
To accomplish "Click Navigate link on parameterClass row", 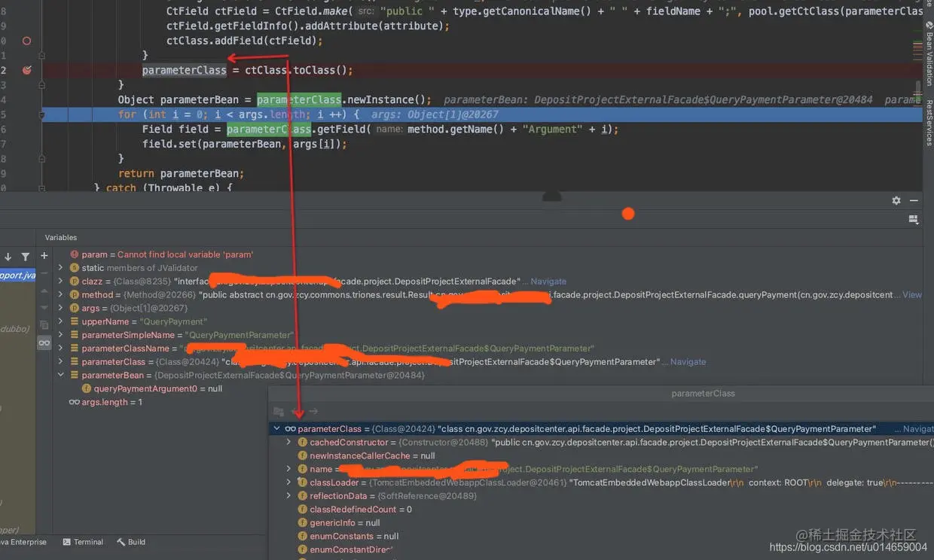I will 688,362.
